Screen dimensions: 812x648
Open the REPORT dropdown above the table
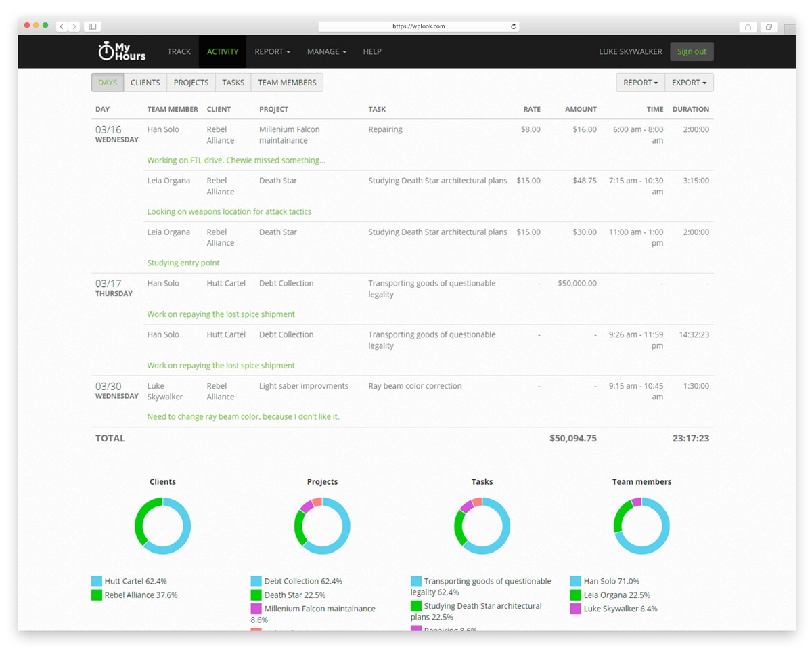click(639, 82)
